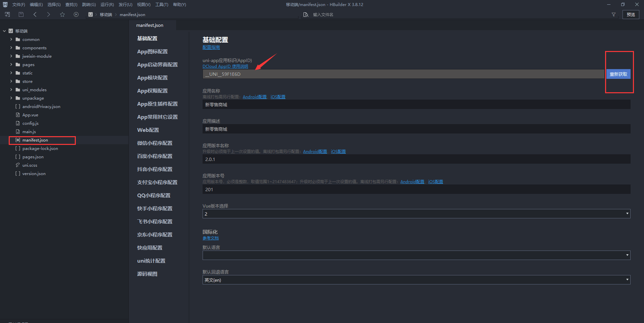Expand the unpackage folder
The image size is (644, 323).
(11, 98)
